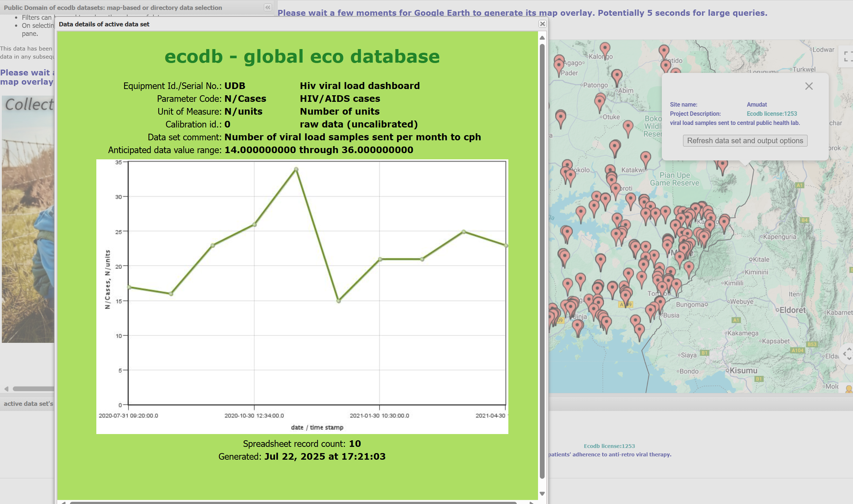Collapse the data selection side panel

(268, 7)
